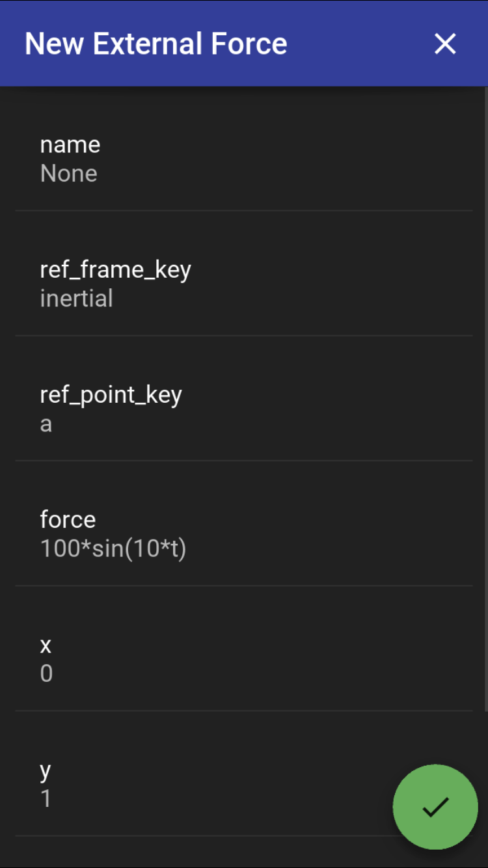Click the New External Force title
The height and width of the screenshot is (868, 488).
coord(156,44)
